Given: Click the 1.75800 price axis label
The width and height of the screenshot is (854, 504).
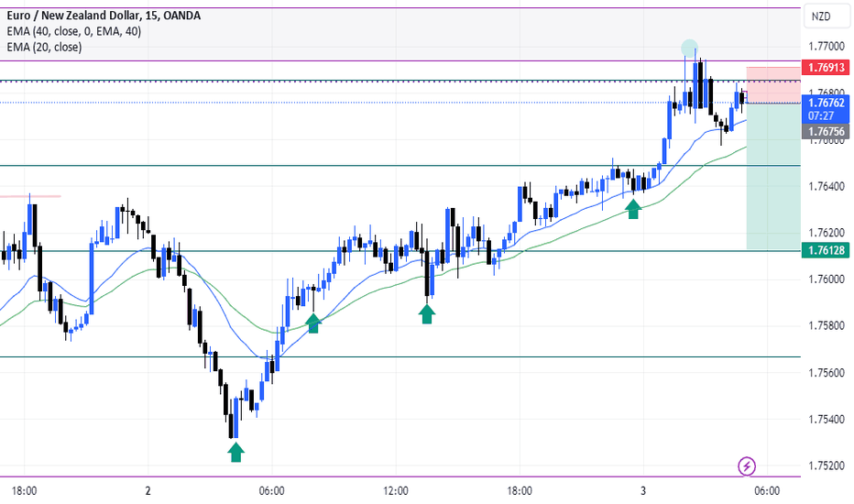Looking at the screenshot, I should [x=827, y=326].
